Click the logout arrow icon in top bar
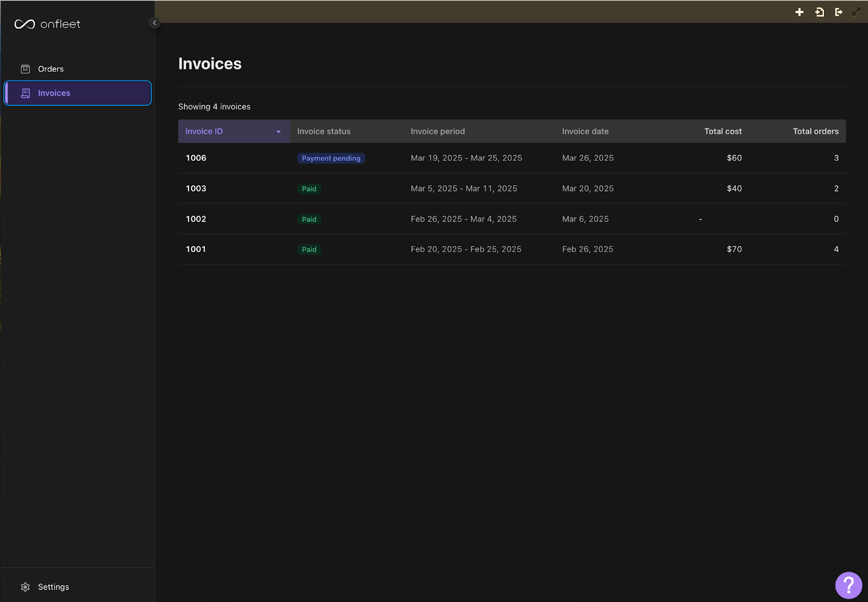This screenshot has width=868, height=602. 838,12
